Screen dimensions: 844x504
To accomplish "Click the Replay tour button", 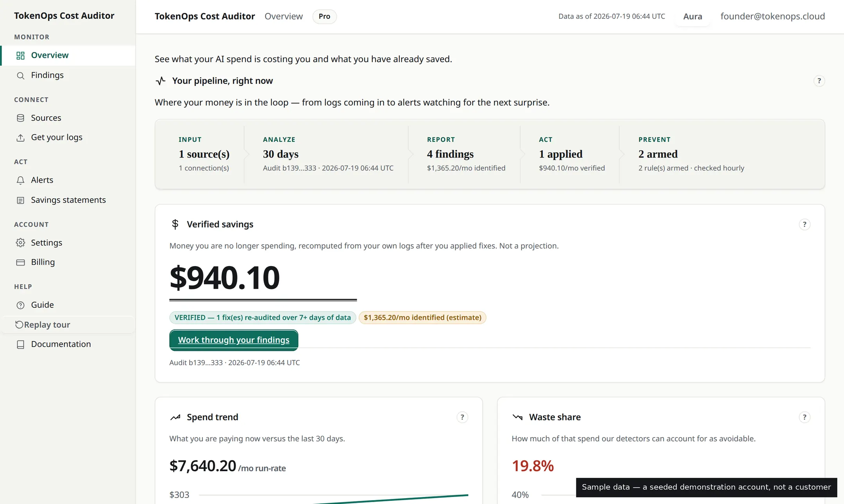I will (68, 325).
